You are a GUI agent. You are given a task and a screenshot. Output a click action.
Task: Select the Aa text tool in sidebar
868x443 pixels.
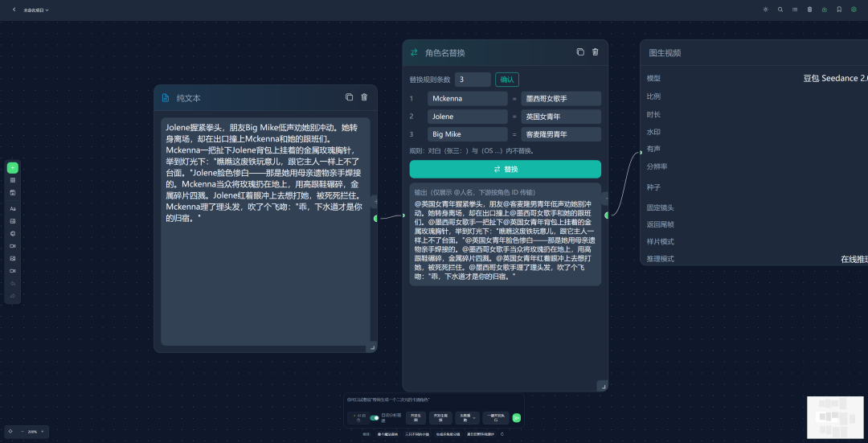click(x=13, y=209)
